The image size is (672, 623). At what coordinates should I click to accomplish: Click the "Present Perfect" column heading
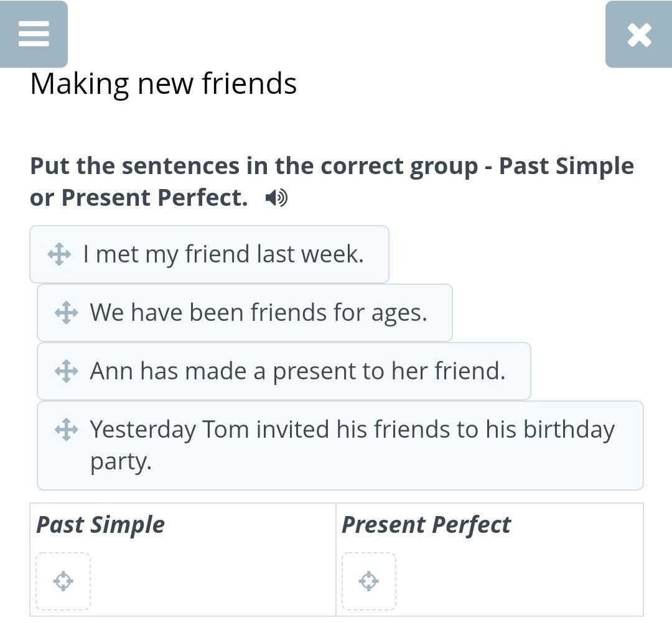pos(426,525)
